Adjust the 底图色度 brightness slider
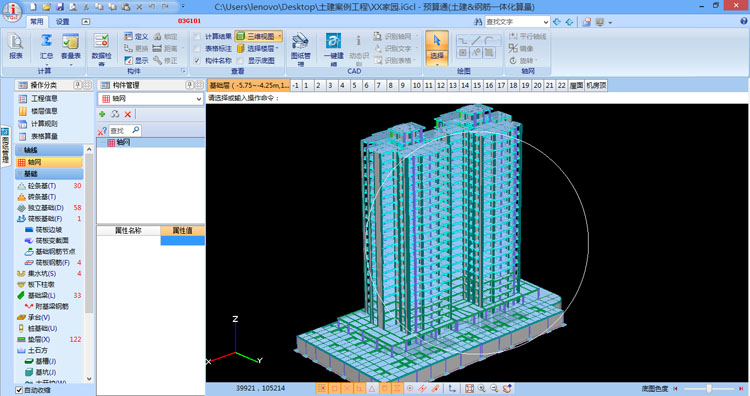 click(x=709, y=389)
